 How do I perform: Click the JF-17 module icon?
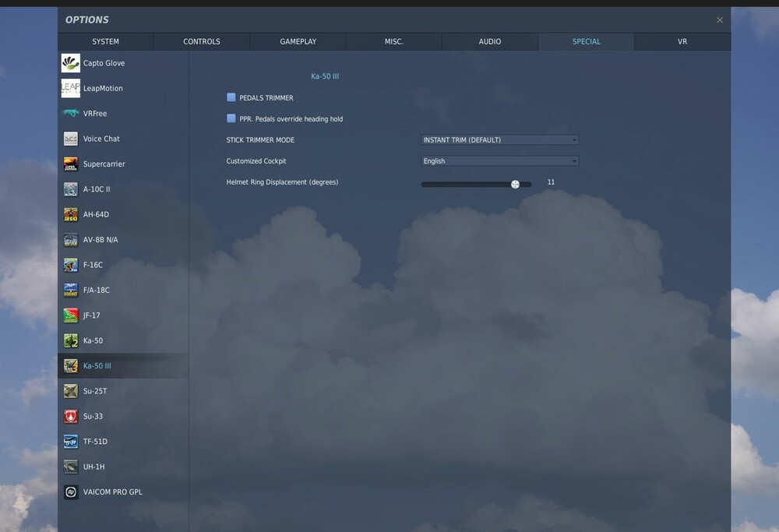(70, 315)
